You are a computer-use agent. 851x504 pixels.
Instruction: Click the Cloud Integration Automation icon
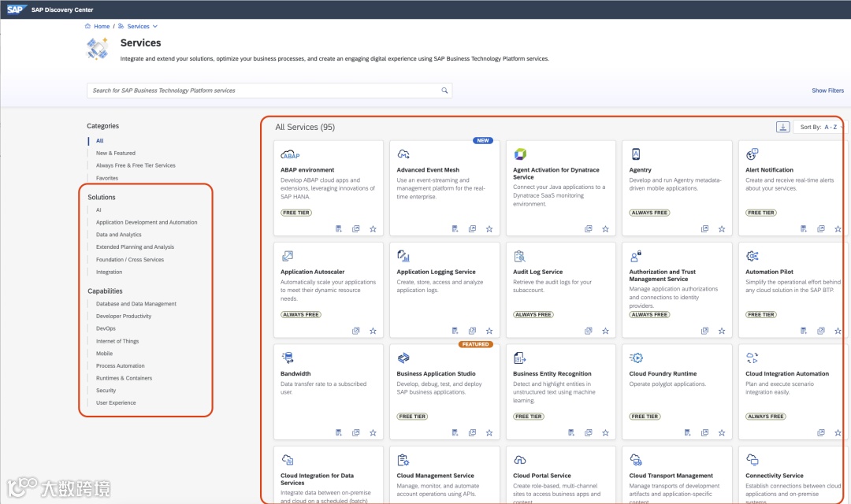(752, 358)
